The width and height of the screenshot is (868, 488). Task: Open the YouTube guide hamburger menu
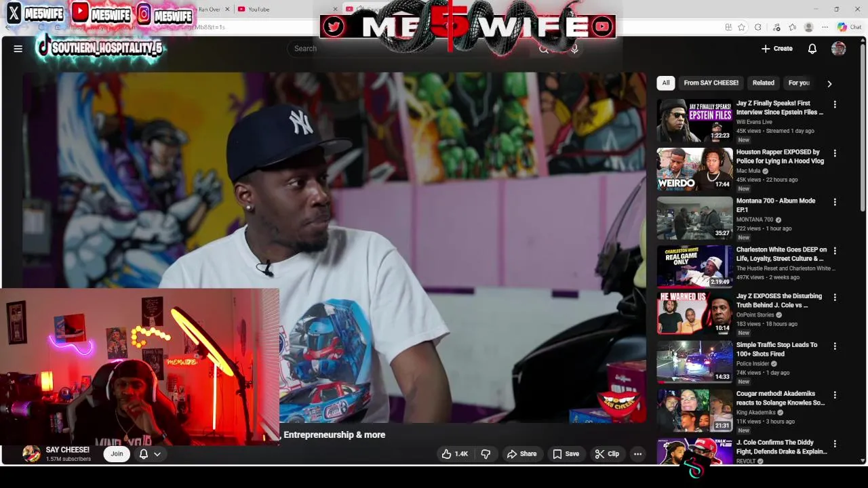(18, 49)
